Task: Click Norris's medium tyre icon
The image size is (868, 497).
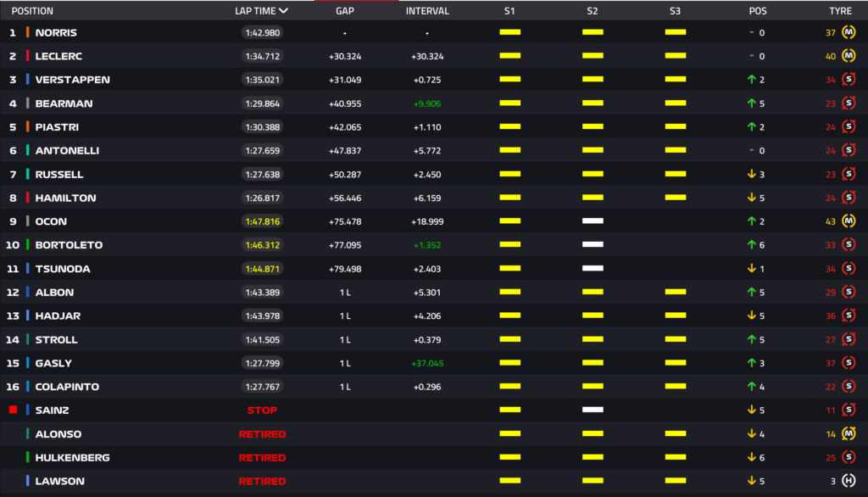Action: click(848, 32)
